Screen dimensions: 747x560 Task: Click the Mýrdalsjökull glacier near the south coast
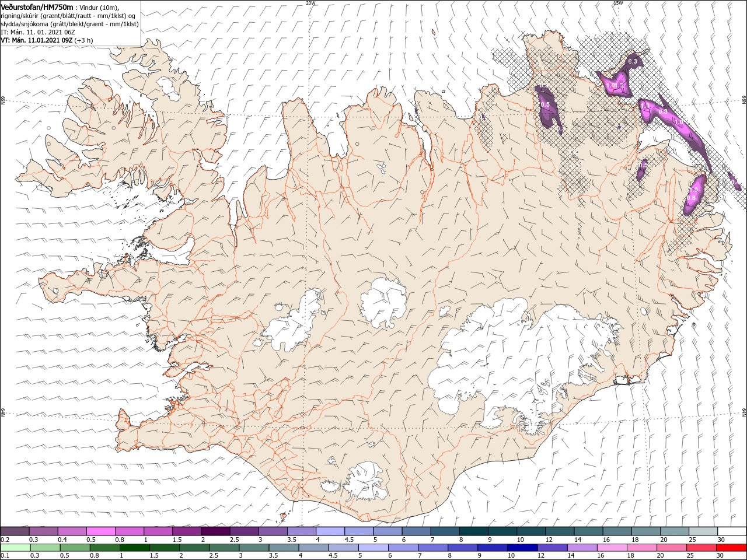pos(366,482)
